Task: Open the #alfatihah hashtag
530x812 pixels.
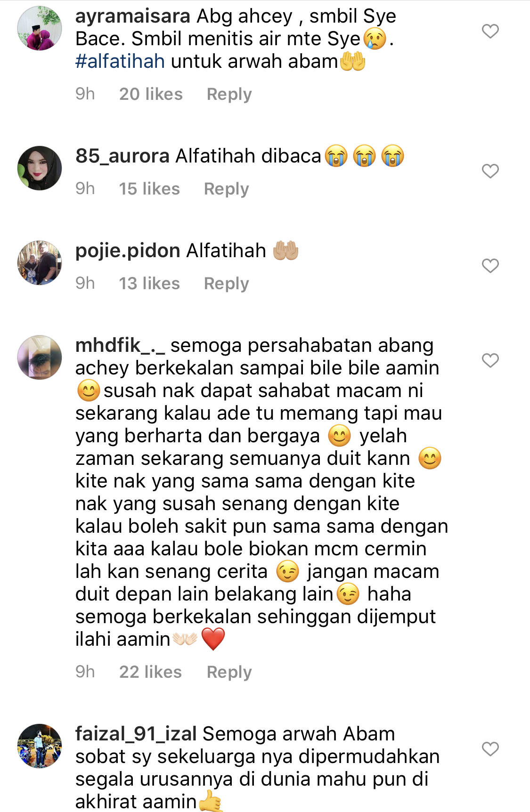Action: (x=120, y=61)
